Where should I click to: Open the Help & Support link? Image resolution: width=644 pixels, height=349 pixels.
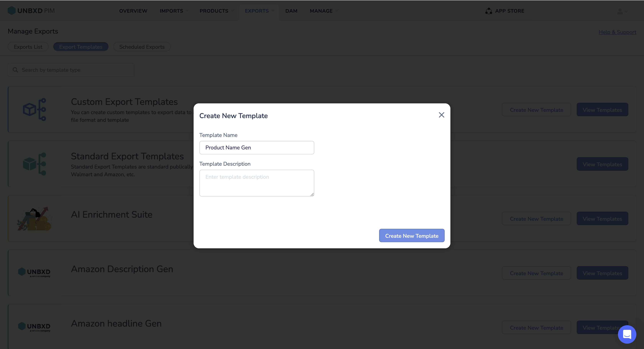tap(617, 32)
